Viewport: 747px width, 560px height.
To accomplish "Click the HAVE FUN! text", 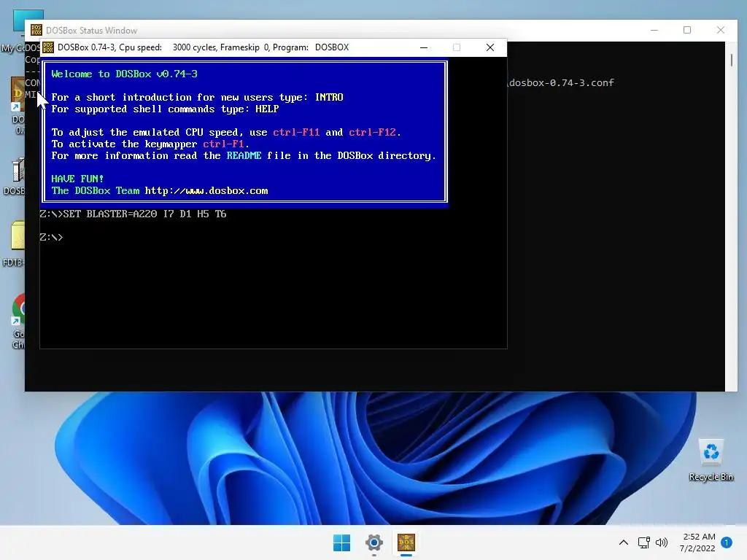I will click(77, 179).
